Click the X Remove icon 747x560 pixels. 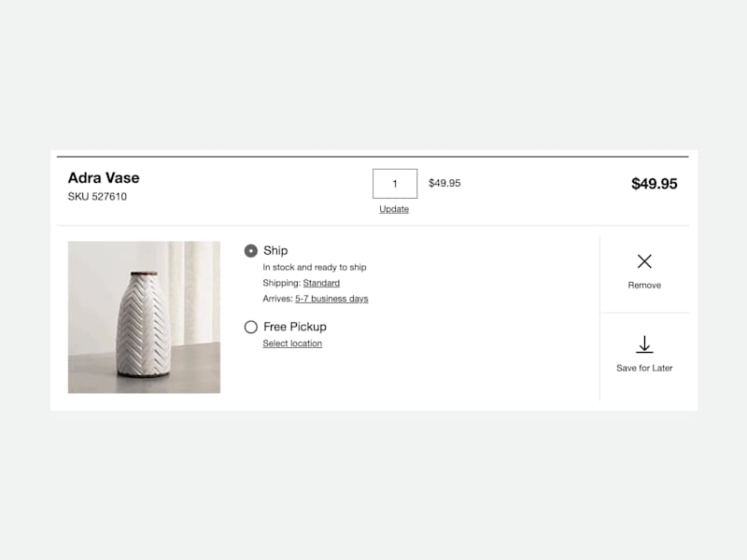(644, 261)
